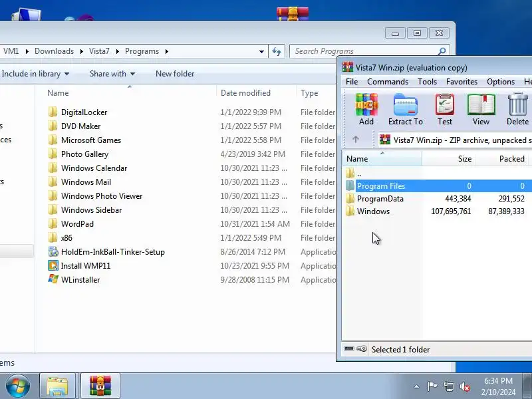Select the Windows Sidebar folder name
532x399 pixels.
[x=91, y=209]
